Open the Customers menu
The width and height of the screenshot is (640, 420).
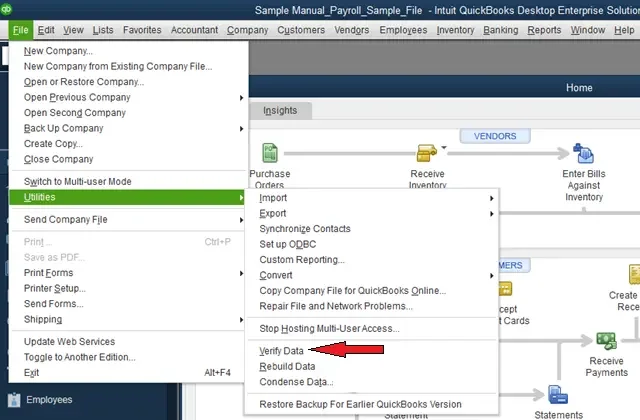[301, 30]
